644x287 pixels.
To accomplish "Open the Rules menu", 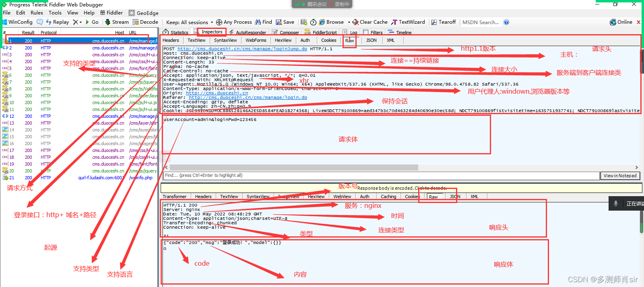I will coord(37,13).
